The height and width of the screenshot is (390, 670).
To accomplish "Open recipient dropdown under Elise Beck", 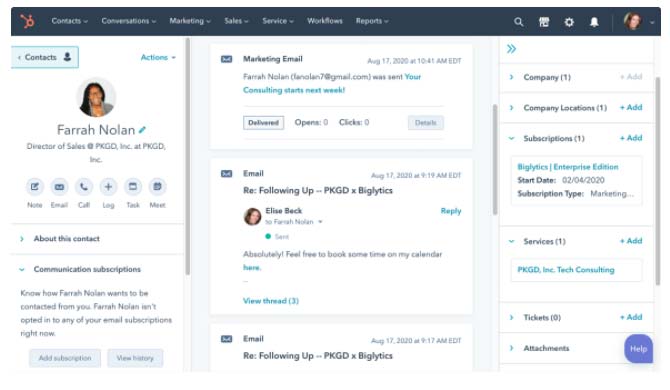I will tap(320, 222).
